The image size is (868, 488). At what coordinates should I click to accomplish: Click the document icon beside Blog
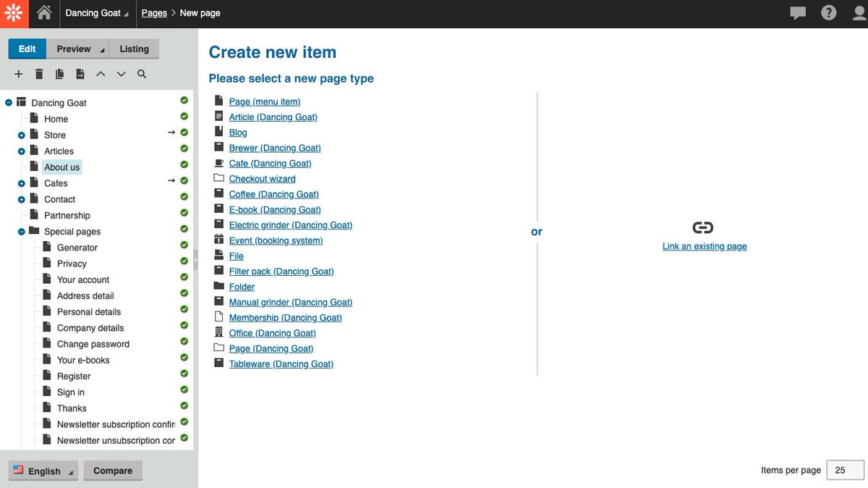click(x=218, y=132)
